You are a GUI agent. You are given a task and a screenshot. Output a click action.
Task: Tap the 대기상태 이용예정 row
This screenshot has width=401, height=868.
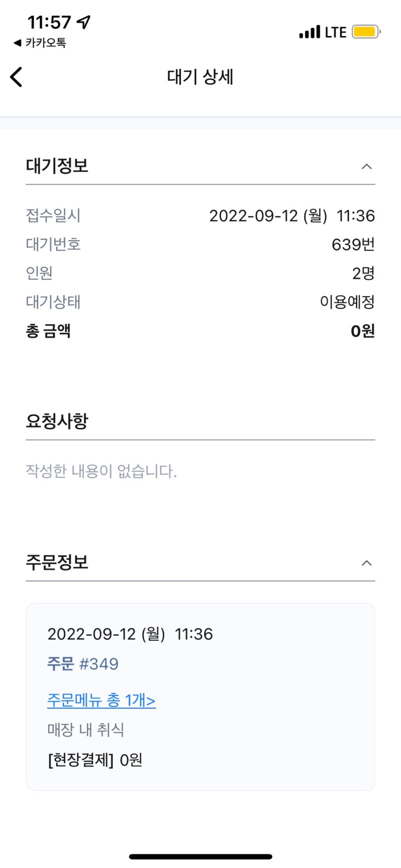[x=200, y=302]
